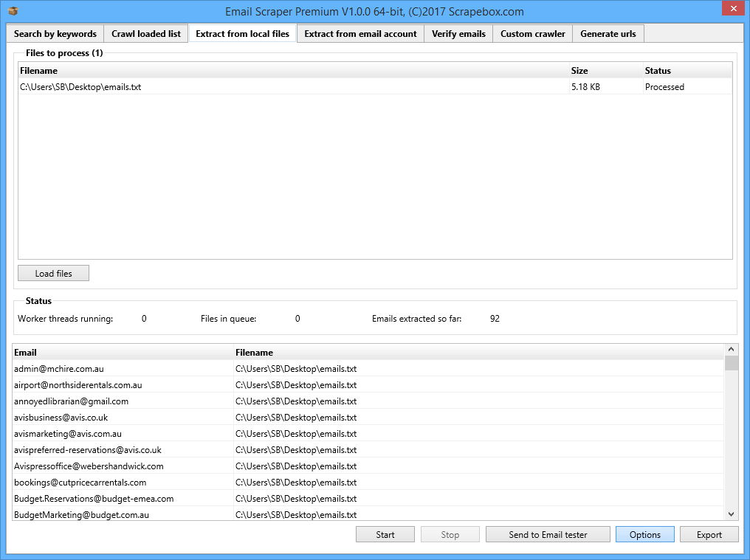Image resolution: width=750 pixels, height=560 pixels.
Task: Close the Email Scraper Premium window
Action: click(733, 9)
